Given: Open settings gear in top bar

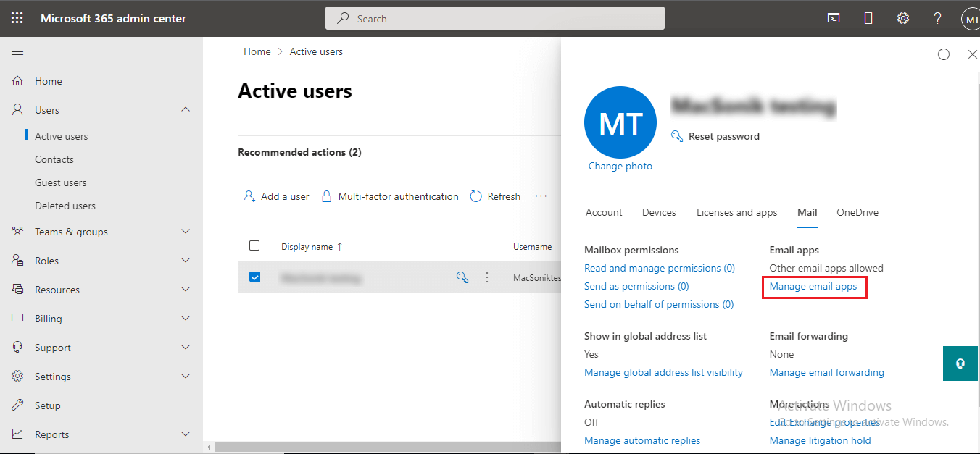Looking at the screenshot, I should coord(903,18).
